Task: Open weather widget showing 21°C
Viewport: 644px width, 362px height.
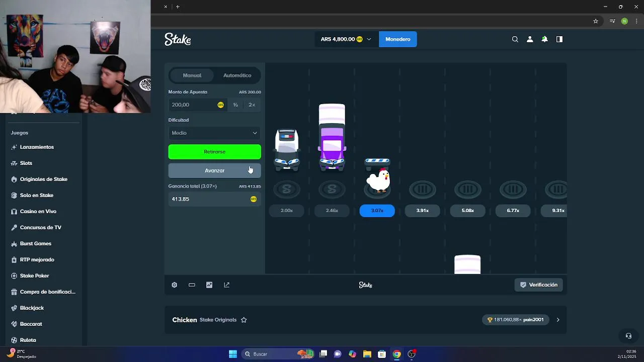Action: [x=21, y=353]
